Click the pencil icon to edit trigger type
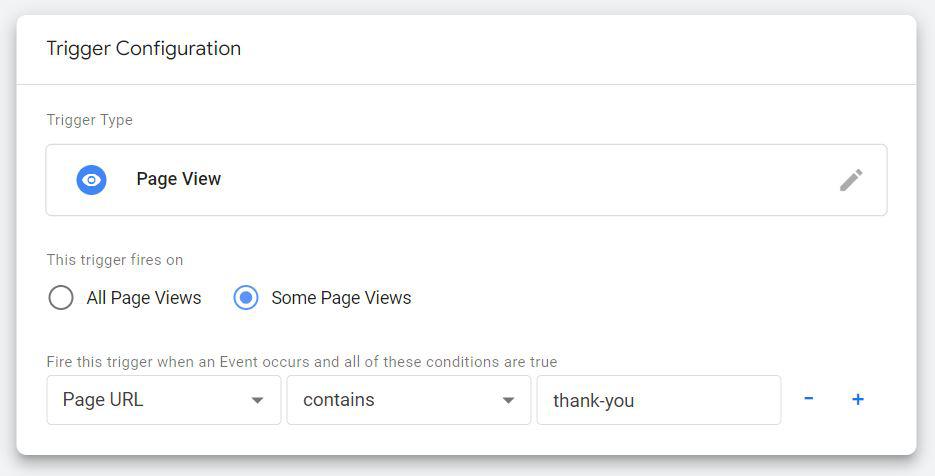Screen dimensions: 935x476 (x=851, y=180)
